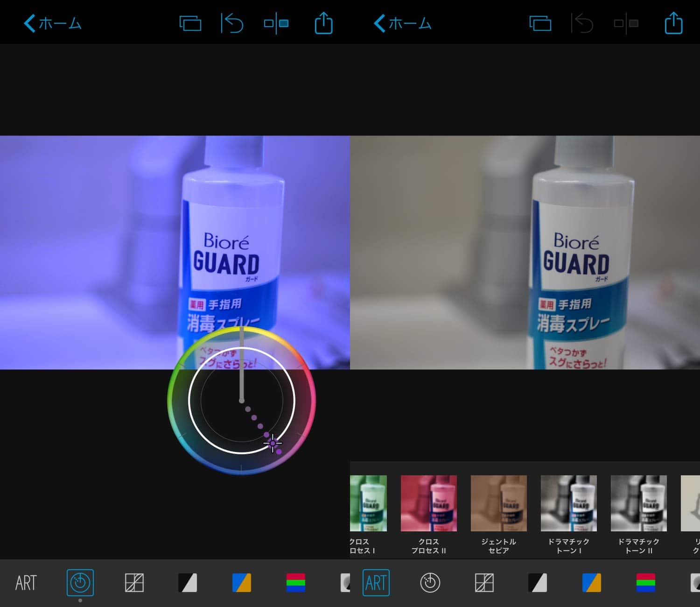Open the curves/grid tool in right toolbar
This screenshot has width=700, height=607.
[484, 583]
